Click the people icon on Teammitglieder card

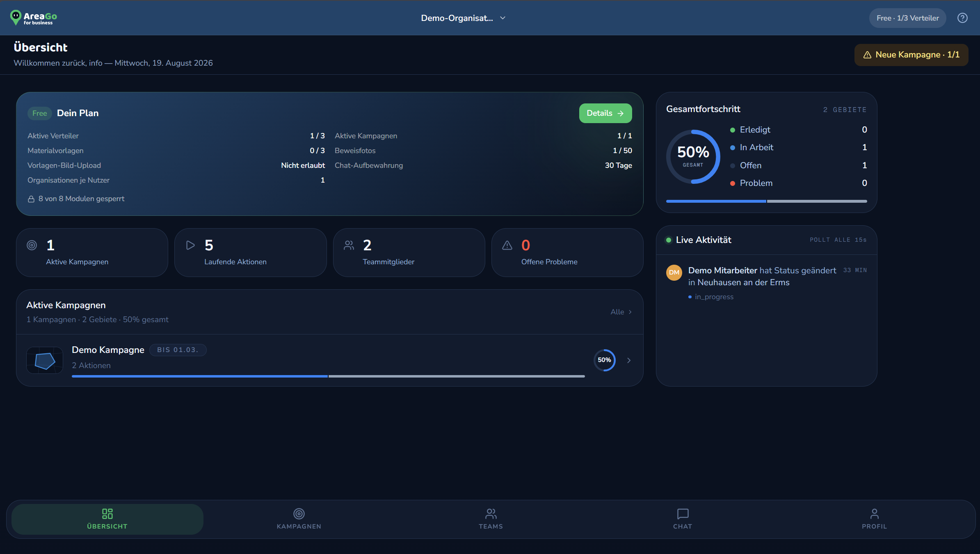[x=349, y=245]
